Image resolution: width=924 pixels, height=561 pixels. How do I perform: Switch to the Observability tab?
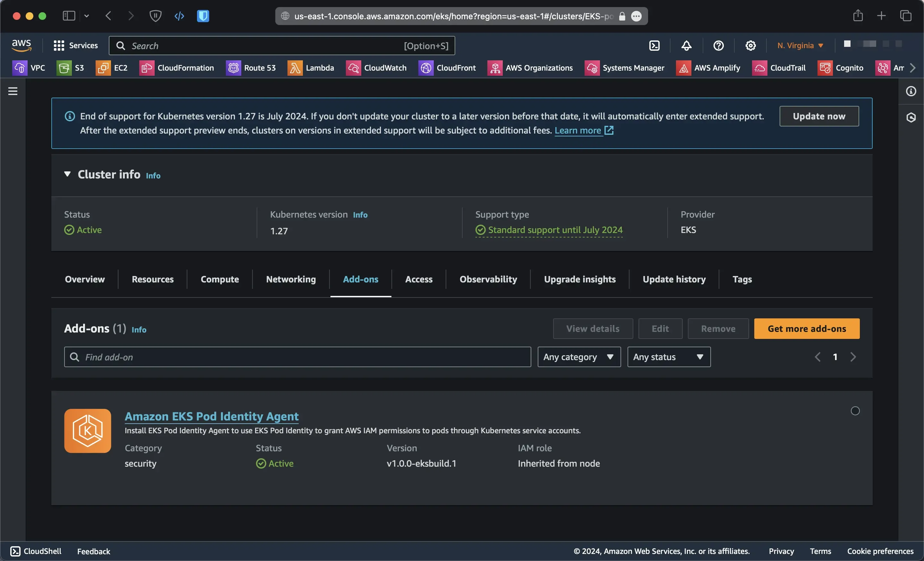(488, 279)
